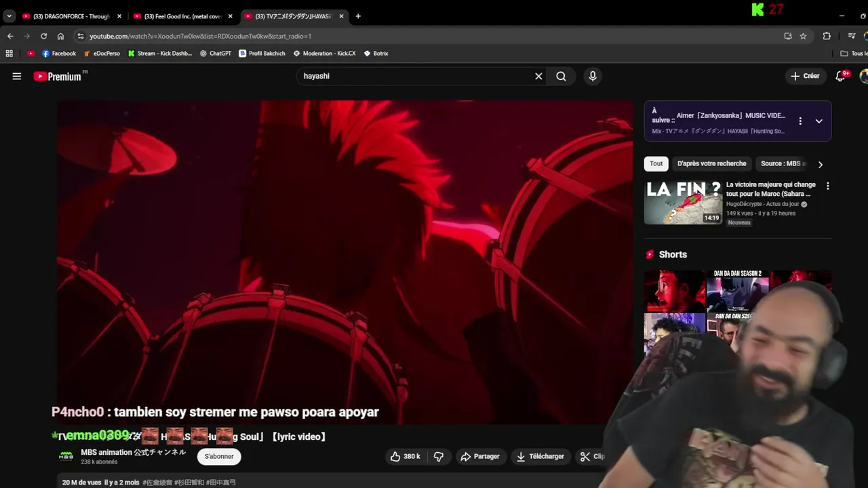Open the #佐倉綾音 hashtag link

tap(157, 483)
